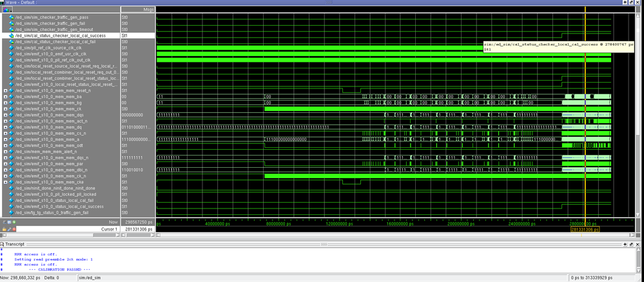
Task: Undock the Wave pane with arrow button
Action: (631, 3)
